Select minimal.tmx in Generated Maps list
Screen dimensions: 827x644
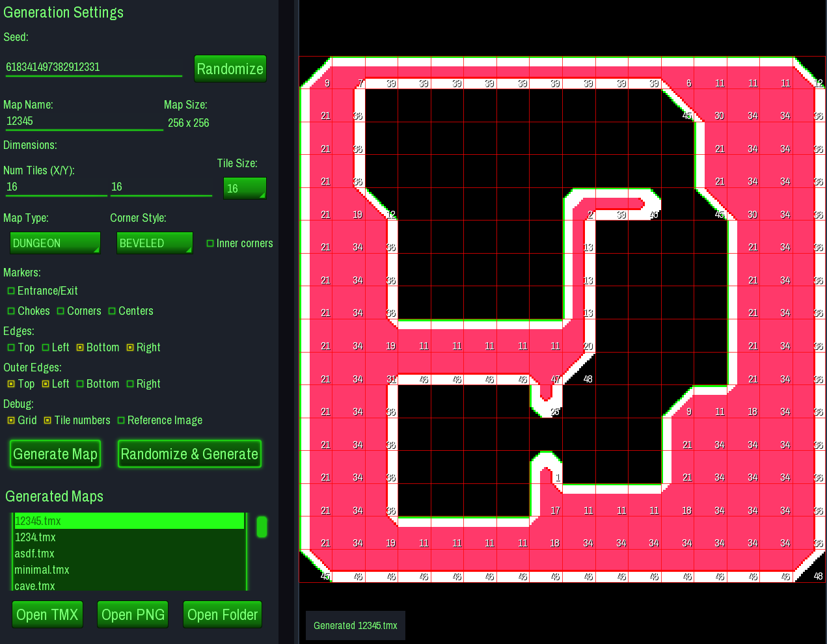tap(129, 570)
